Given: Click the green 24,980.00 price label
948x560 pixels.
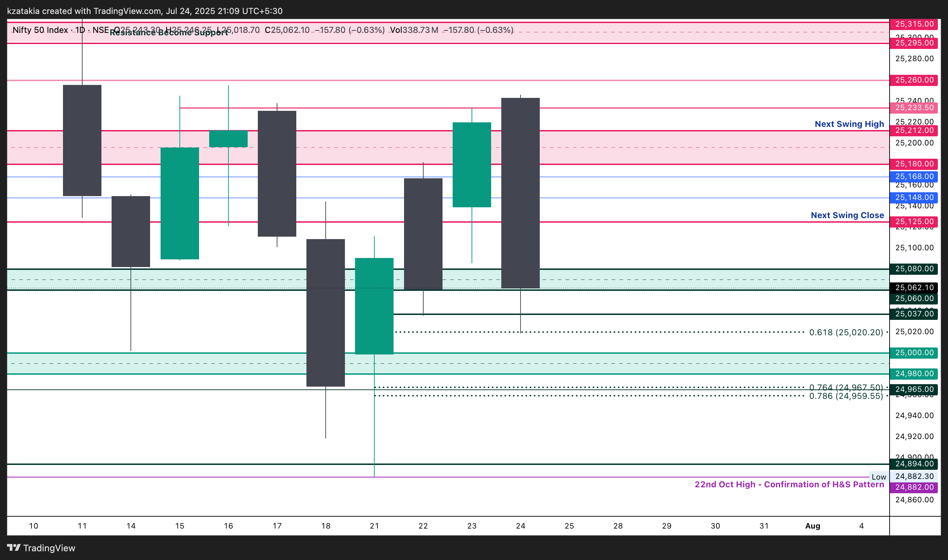Looking at the screenshot, I should tap(914, 374).
